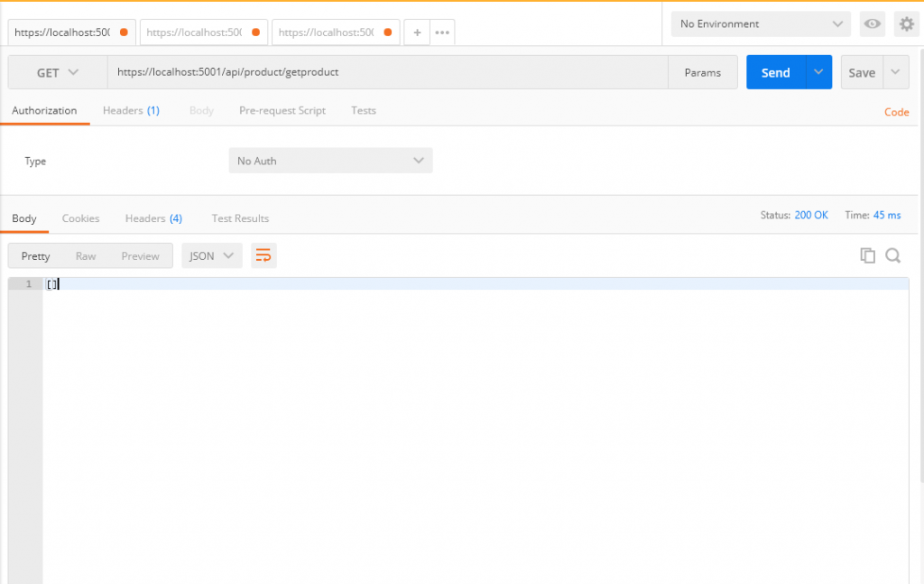Viewport: 924px width, 584px height.
Task: Open a new request tab with plus icon
Action: 417,32
